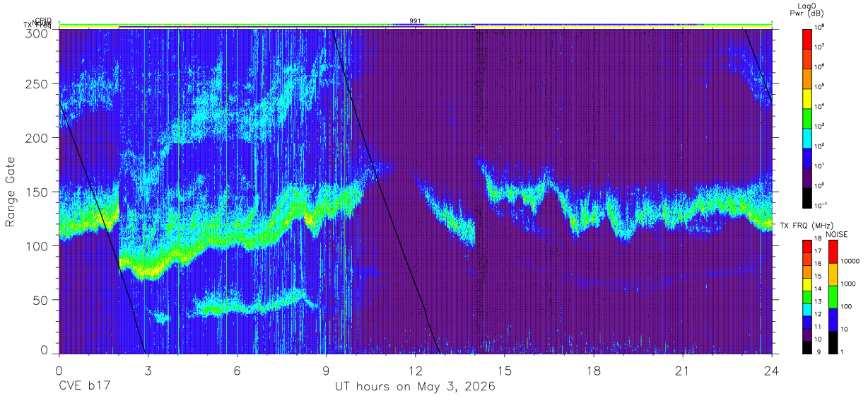The image size is (868, 401).
Task: Click the '1000' NOISE scale label
Action: coord(848,284)
